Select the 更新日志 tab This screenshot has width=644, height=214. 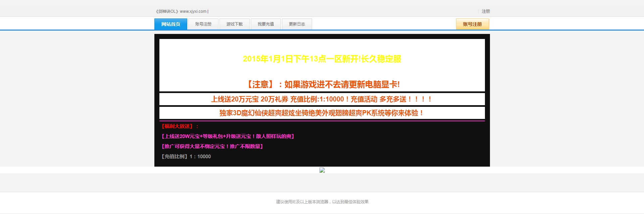(x=297, y=24)
